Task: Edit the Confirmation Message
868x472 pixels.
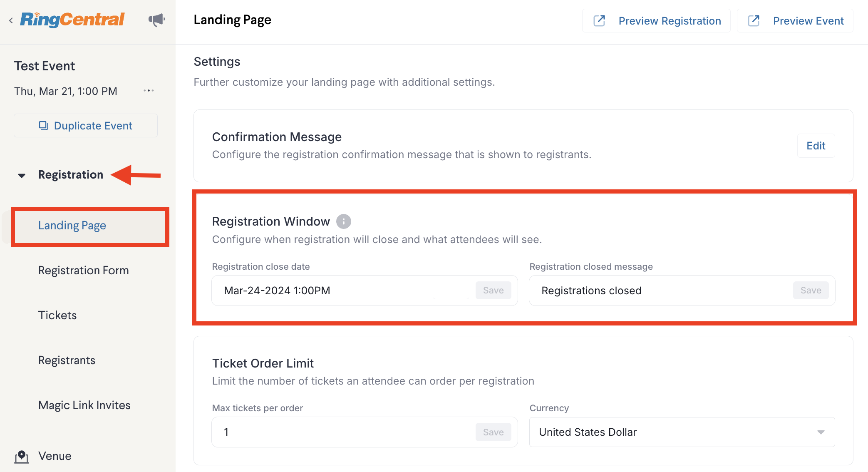Action: click(816, 146)
